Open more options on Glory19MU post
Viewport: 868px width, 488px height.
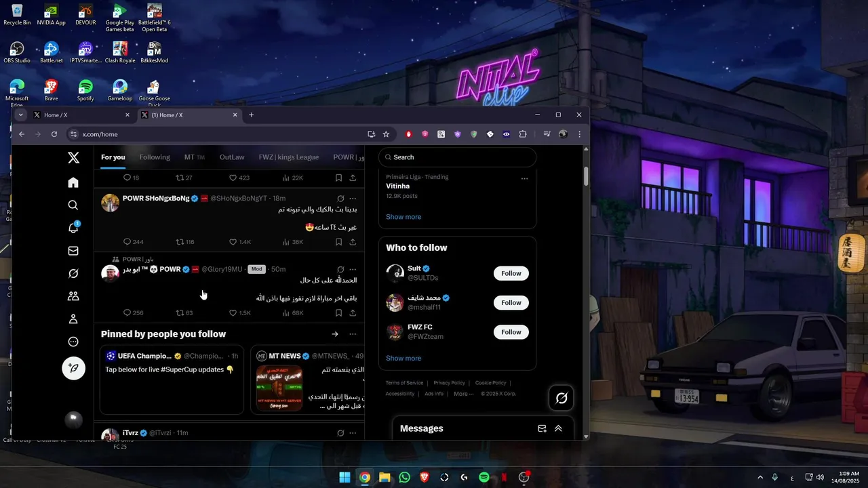(x=353, y=269)
